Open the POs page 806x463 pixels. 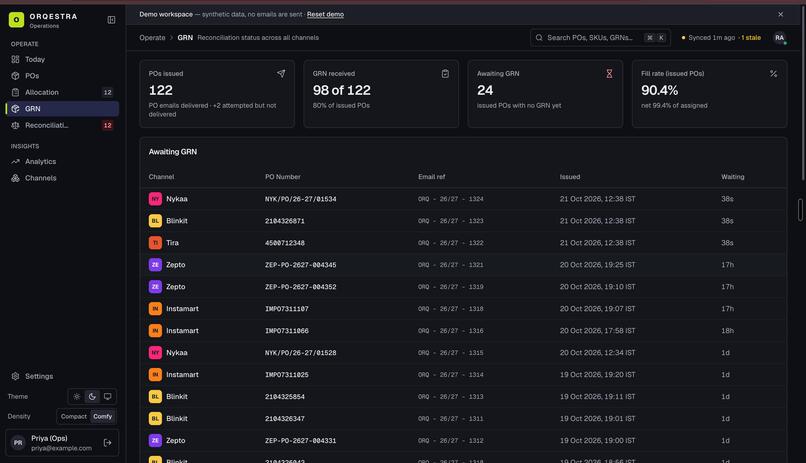point(62,76)
